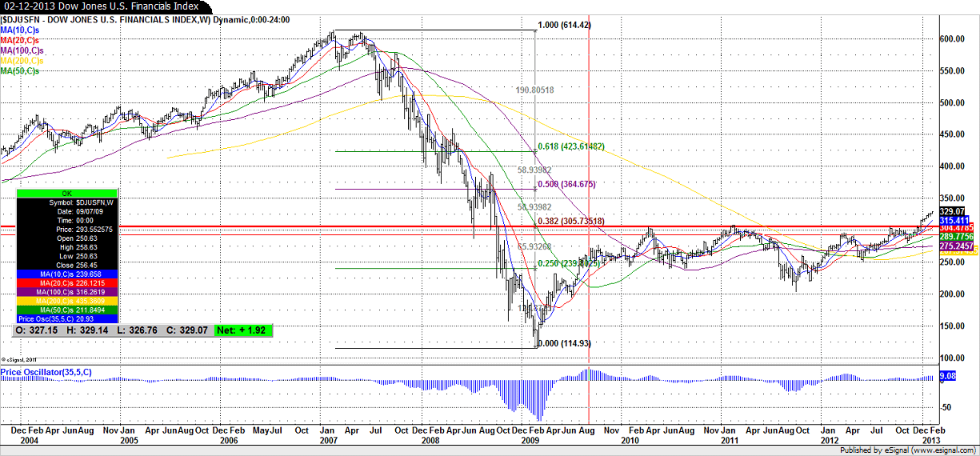Click the 2007 year label on time axis
The height and width of the screenshot is (456, 980).
coord(328,441)
